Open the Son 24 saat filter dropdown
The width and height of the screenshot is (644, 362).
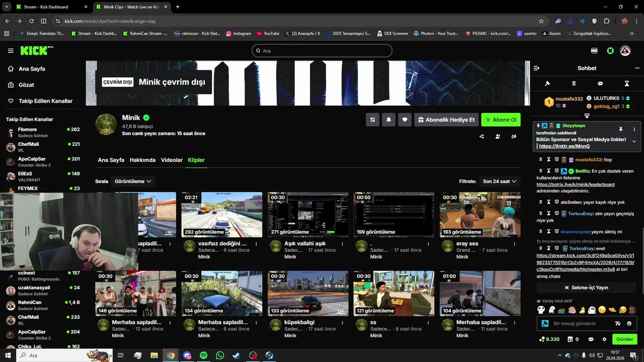point(500,181)
